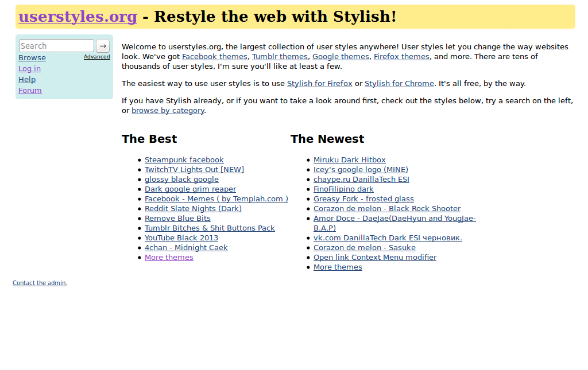Click More themes under The Newest

coord(338,267)
